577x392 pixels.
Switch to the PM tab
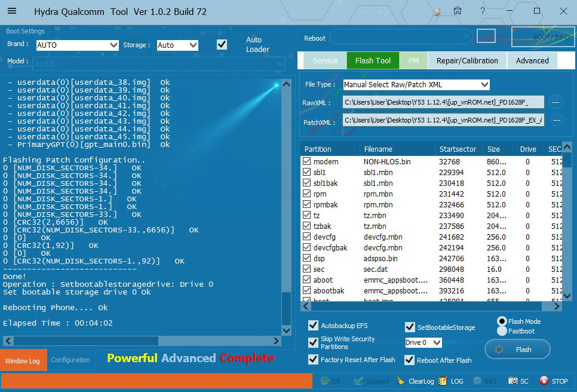coord(413,61)
